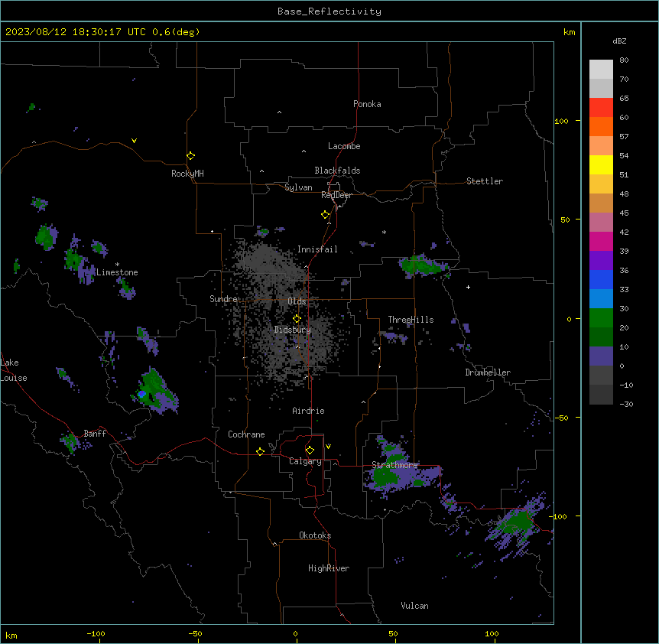Click the Banff label

[x=95, y=434]
